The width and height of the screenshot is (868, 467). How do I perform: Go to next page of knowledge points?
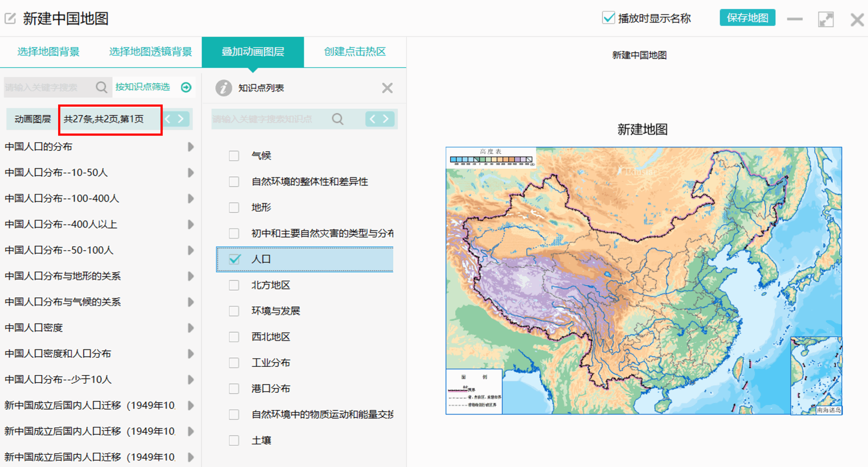pyautogui.click(x=386, y=119)
